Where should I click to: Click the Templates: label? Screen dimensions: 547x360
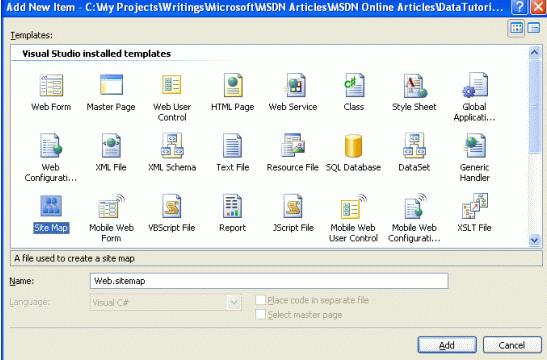point(31,35)
